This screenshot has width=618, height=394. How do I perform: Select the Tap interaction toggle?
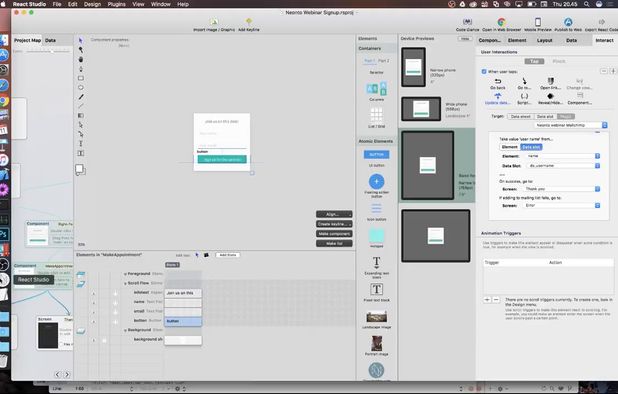534,61
